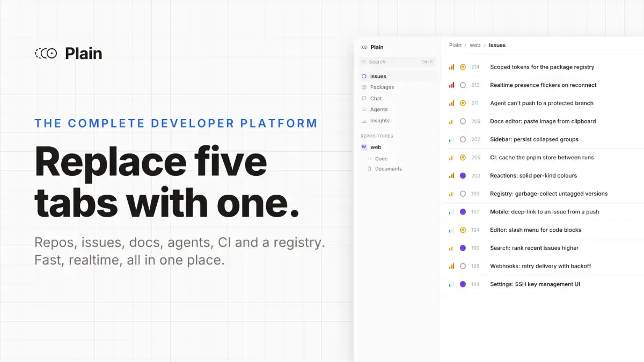Click the priority bars icon for issue 197
644x362 pixels.
point(451,212)
